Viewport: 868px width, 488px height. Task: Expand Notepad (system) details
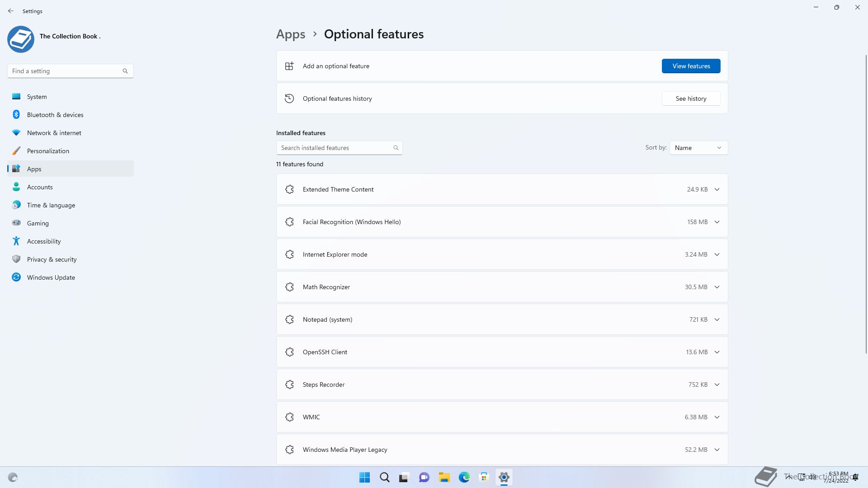point(717,319)
